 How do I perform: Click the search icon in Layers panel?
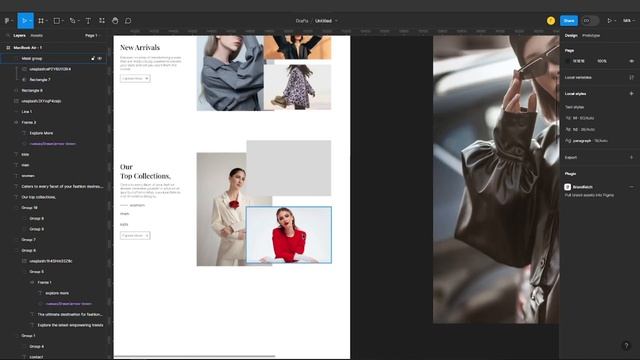[x=7, y=36]
